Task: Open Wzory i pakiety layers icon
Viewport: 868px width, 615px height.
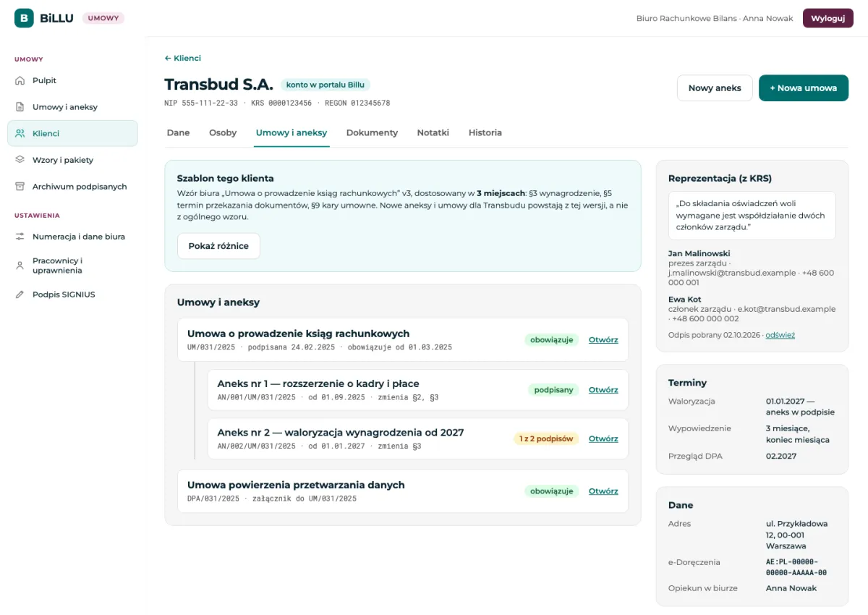Action: pos(20,160)
